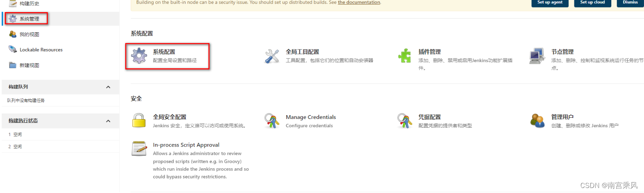Open 节点管理 computer monitor icon
Viewport: 644px width, 193px height.
(x=537, y=56)
